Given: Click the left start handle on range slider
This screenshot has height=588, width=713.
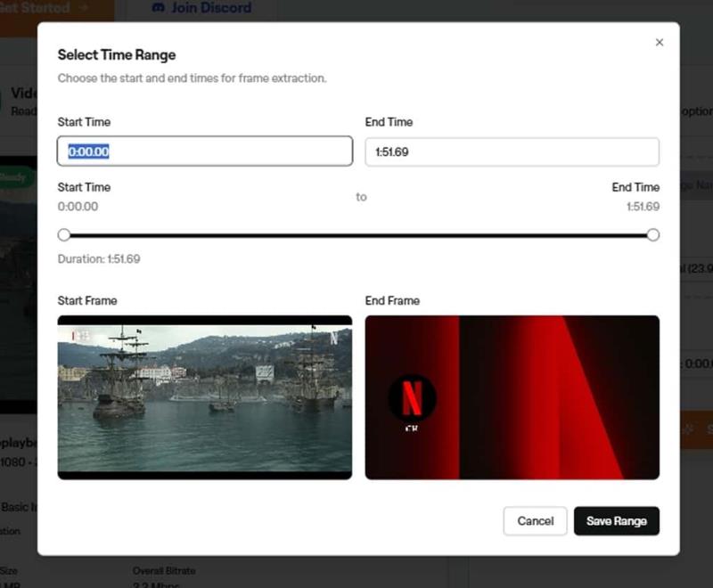Looking at the screenshot, I should coord(64,235).
